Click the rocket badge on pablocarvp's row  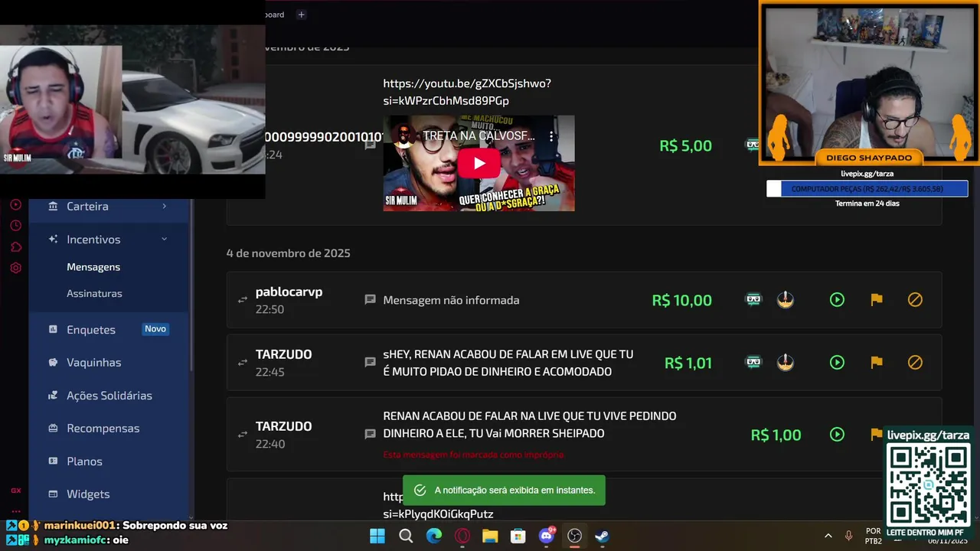coord(786,299)
